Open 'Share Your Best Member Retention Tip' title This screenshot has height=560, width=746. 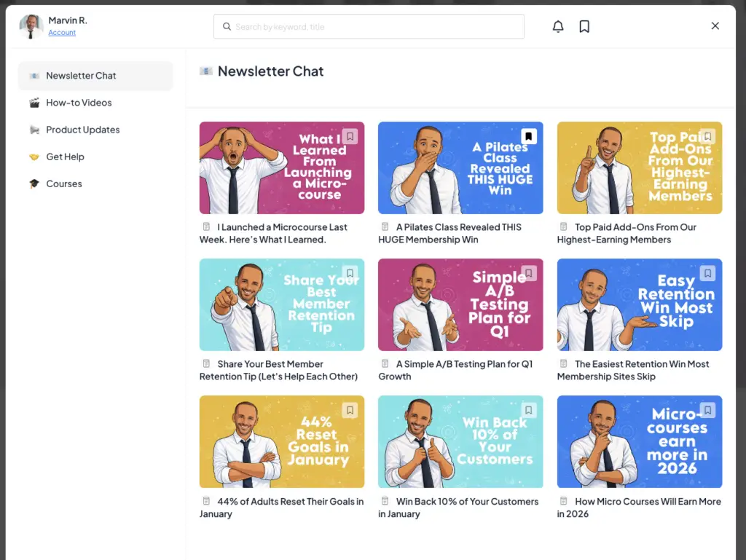click(x=279, y=371)
